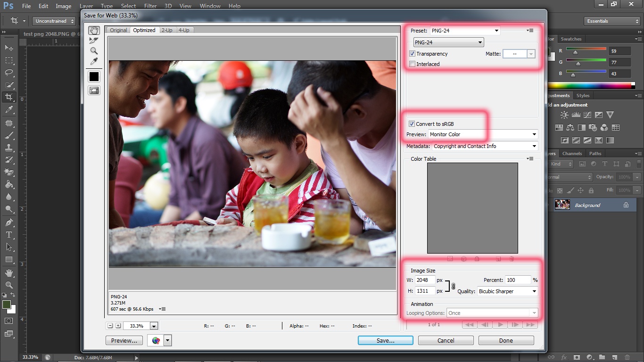Toggle the Convert to sRGB checkbox
This screenshot has height=362, width=644.
[413, 124]
